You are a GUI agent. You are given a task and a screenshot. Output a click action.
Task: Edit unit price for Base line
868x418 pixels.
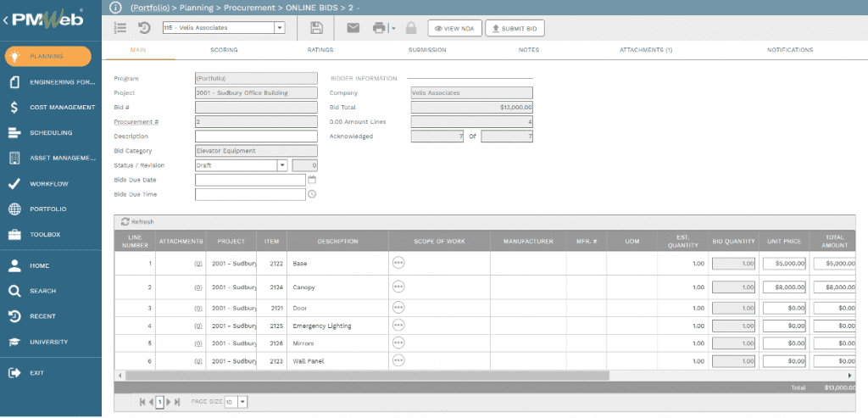click(x=785, y=264)
